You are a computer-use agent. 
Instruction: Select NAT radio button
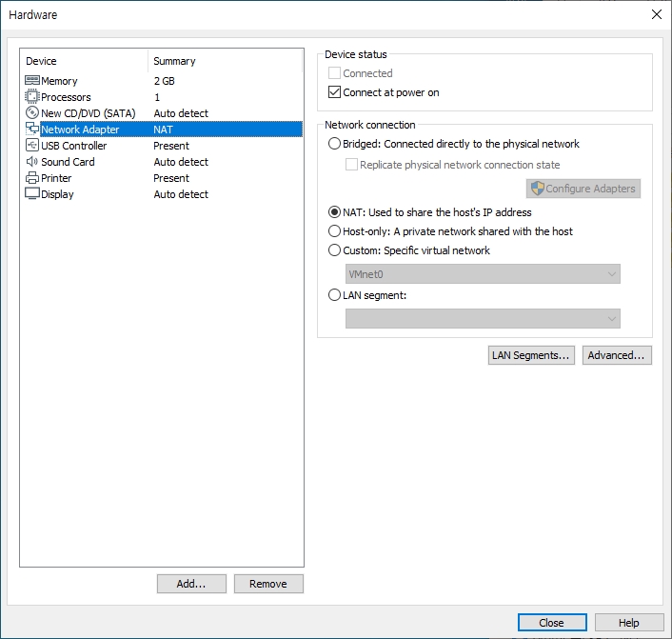point(334,212)
